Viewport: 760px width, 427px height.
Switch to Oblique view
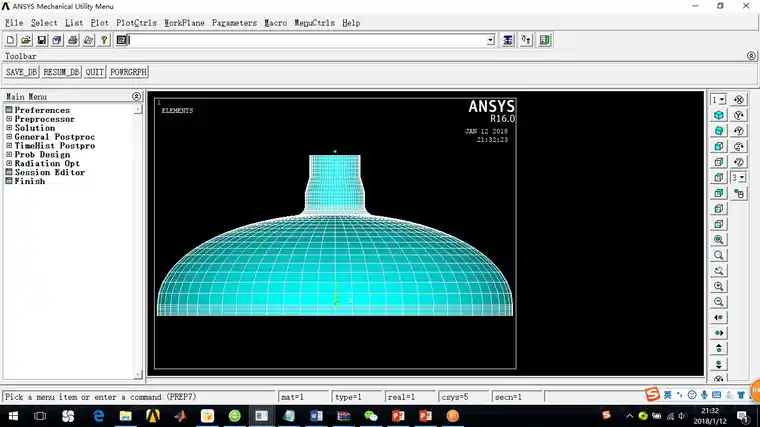coord(719,131)
